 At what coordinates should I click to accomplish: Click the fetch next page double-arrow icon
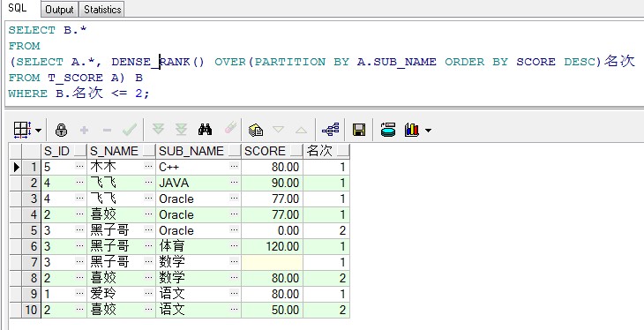coord(158,130)
